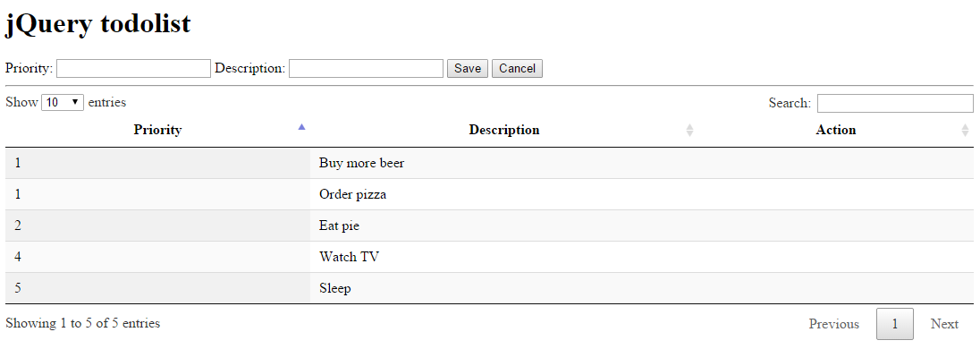Click into the Search box
The width and height of the screenshot is (980, 349).
[895, 103]
